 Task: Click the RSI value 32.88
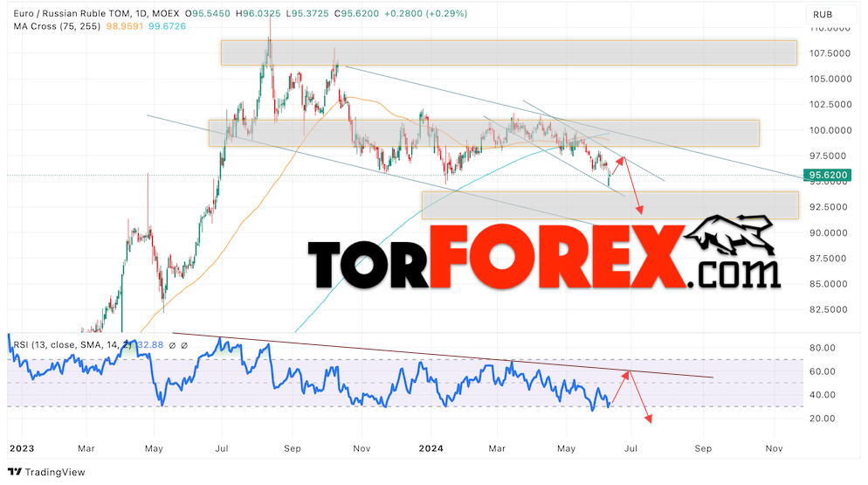point(150,345)
